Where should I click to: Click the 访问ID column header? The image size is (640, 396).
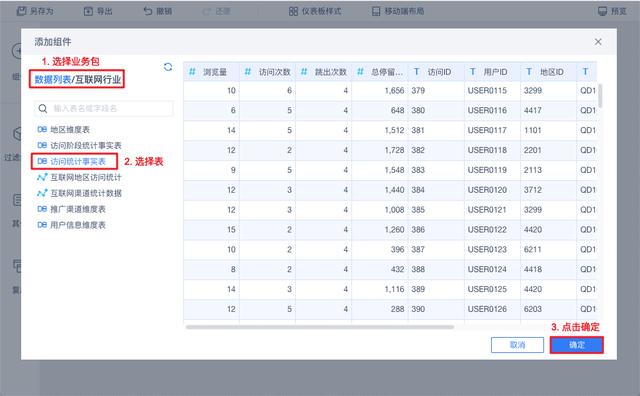436,72
